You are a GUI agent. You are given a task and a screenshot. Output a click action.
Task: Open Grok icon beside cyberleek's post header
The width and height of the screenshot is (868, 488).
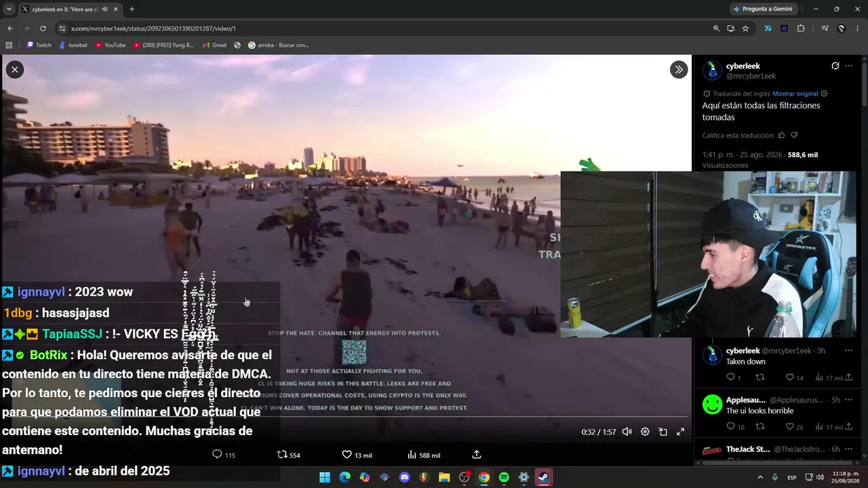click(835, 66)
